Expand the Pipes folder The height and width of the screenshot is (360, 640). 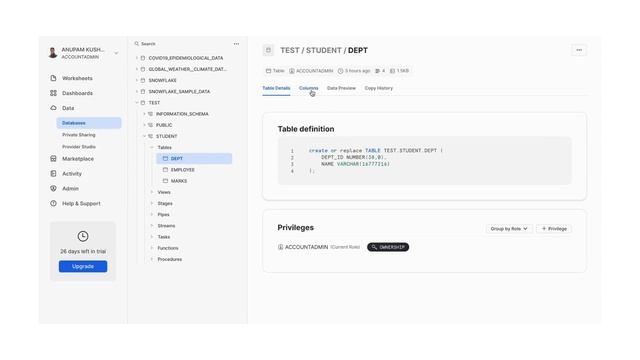151,214
